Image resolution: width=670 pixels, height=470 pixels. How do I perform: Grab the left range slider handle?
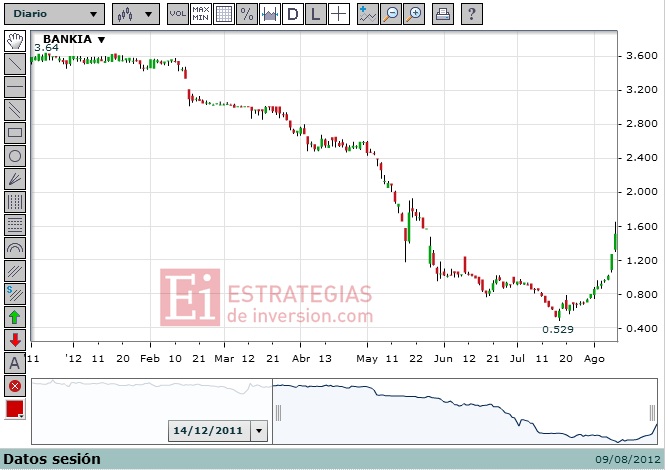tap(279, 413)
